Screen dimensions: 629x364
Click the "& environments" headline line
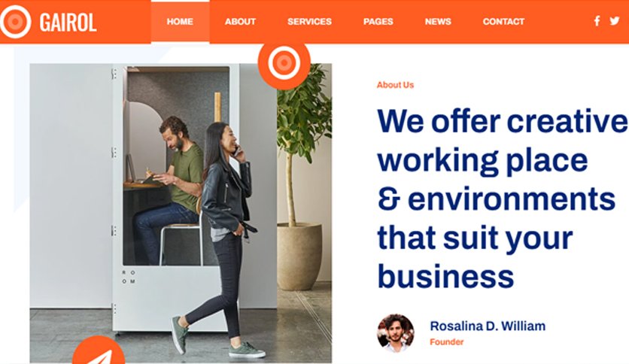point(497,199)
